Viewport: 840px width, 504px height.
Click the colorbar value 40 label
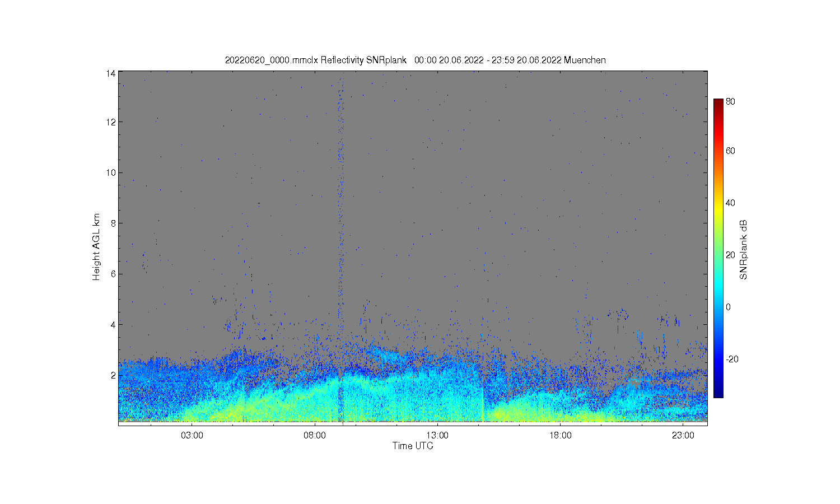(730, 203)
